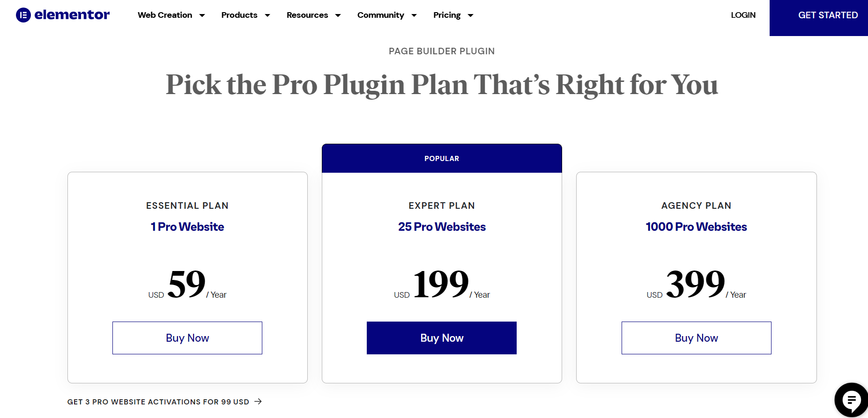The image size is (868, 418).
Task: Click the 1000 Pro Websites label
Action: coord(696,227)
